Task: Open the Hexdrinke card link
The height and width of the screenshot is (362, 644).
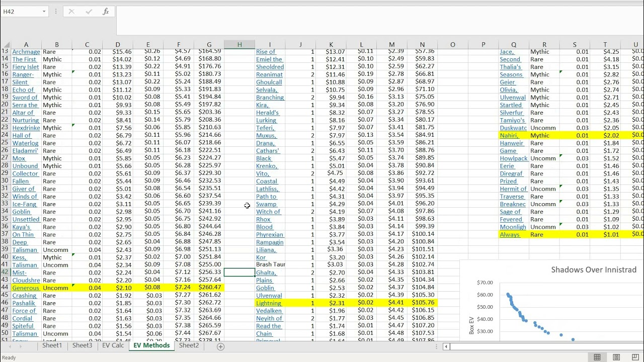Action: coord(26,128)
